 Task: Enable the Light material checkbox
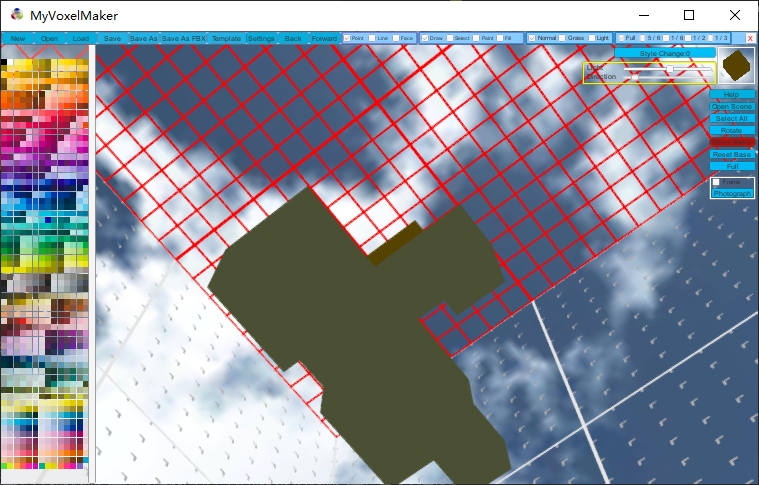(x=592, y=38)
